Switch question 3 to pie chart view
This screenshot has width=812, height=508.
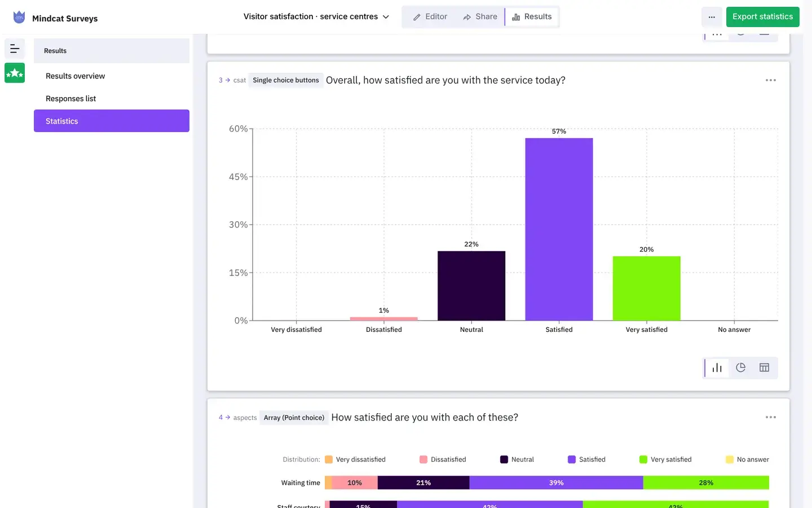(x=740, y=368)
